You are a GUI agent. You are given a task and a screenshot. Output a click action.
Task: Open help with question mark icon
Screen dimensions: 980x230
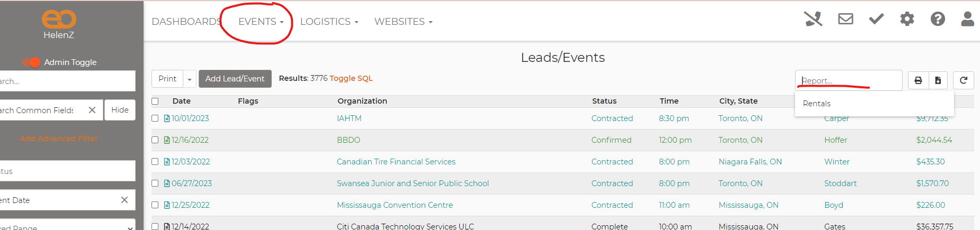click(x=938, y=20)
